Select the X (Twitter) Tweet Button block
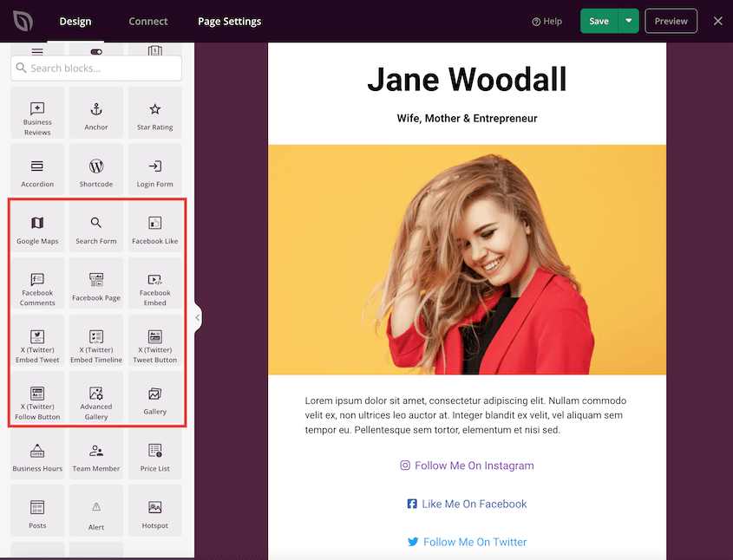Screen dimensions: 733x560 (x=154, y=342)
